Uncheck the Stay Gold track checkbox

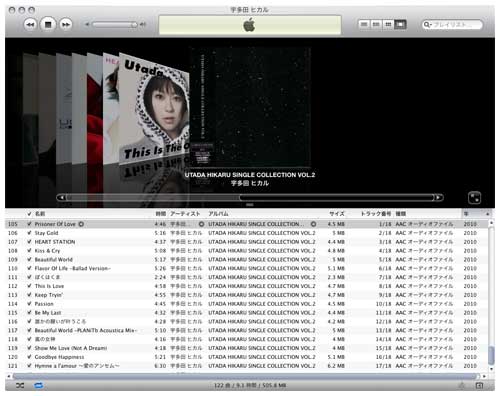(x=29, y=233)
